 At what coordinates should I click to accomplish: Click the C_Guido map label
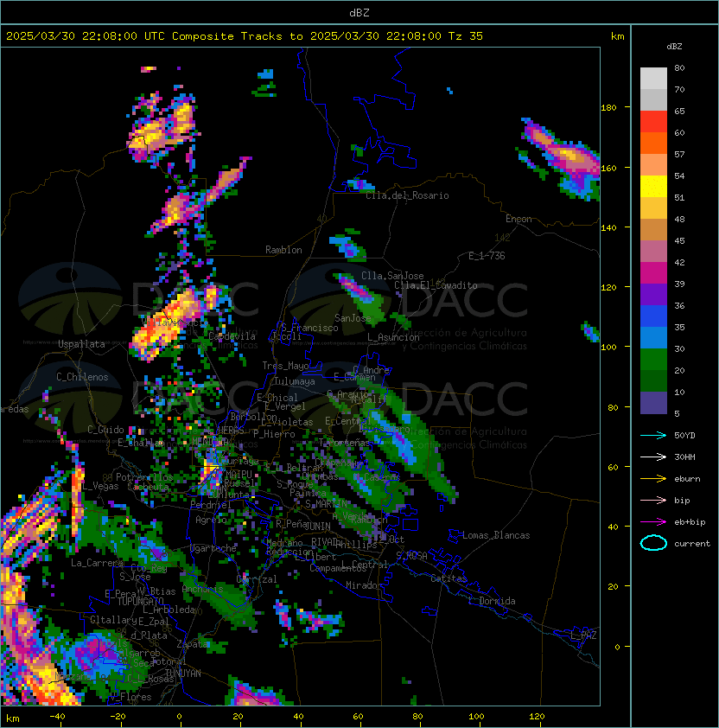[x=105, y=430]
